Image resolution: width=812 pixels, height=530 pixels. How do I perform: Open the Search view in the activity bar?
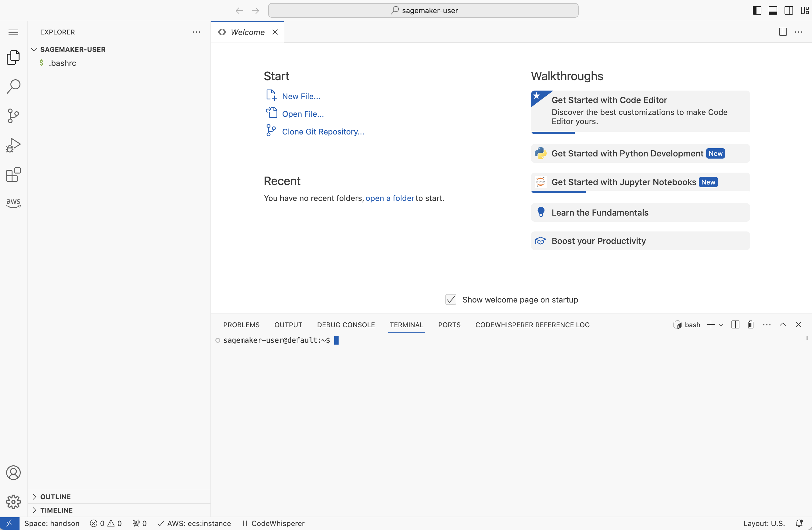point(13,86)
